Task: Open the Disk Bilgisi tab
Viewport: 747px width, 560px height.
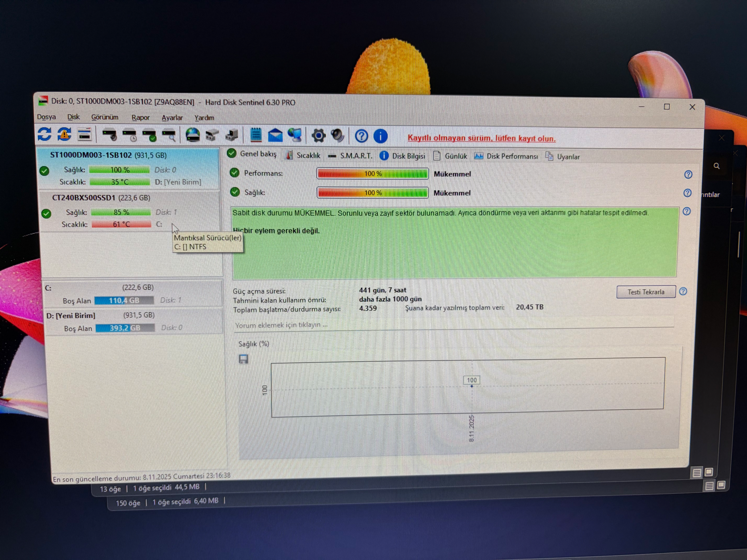Action: click(x=402, y=156)
